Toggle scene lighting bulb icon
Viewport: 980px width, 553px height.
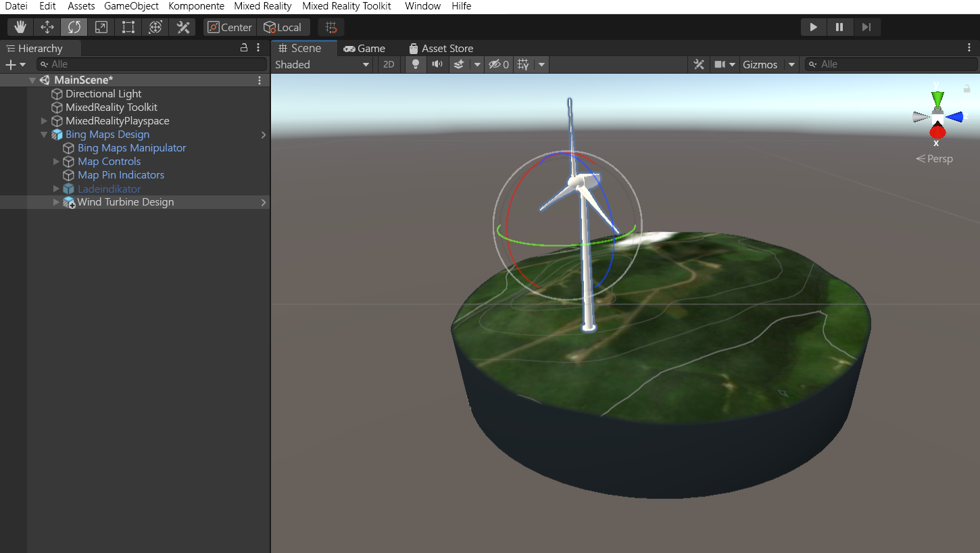(x=416, y=64)
